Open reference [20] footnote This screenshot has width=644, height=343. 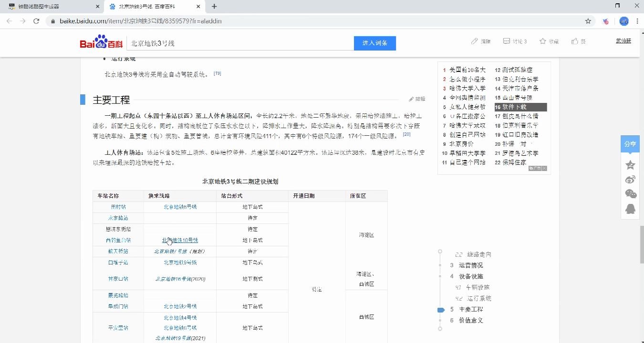click(x=406, y=134)
